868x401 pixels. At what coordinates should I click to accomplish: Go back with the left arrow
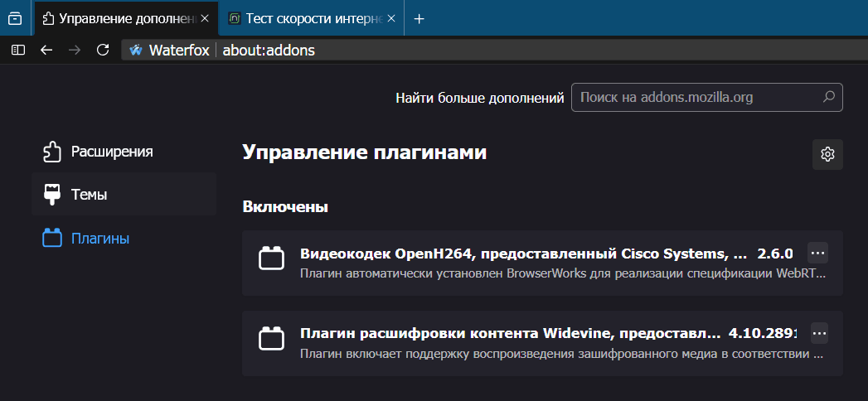46,51
